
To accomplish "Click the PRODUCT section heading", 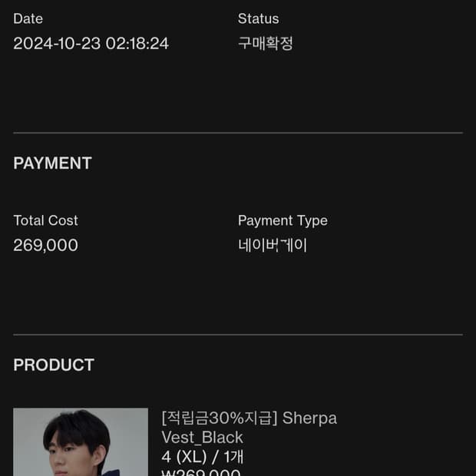I will (54, 365).
